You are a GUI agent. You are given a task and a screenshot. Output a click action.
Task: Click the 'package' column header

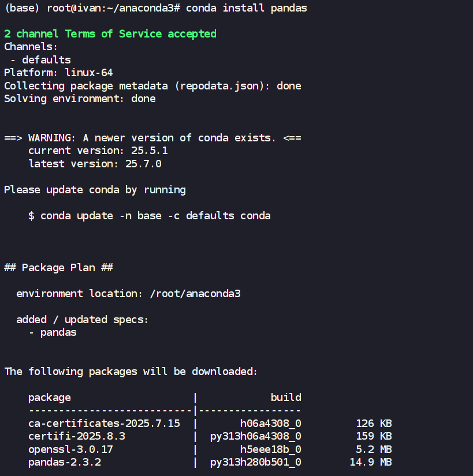coord(50,398)
